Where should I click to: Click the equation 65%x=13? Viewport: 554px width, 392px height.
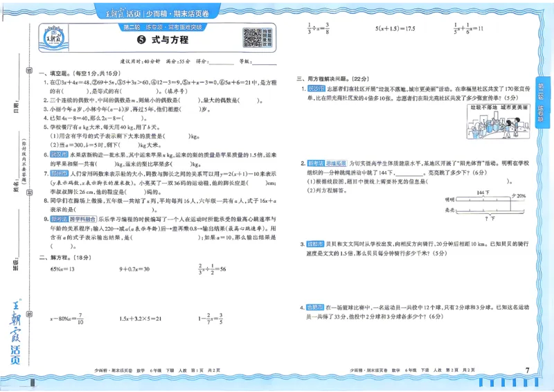(62, 269)
